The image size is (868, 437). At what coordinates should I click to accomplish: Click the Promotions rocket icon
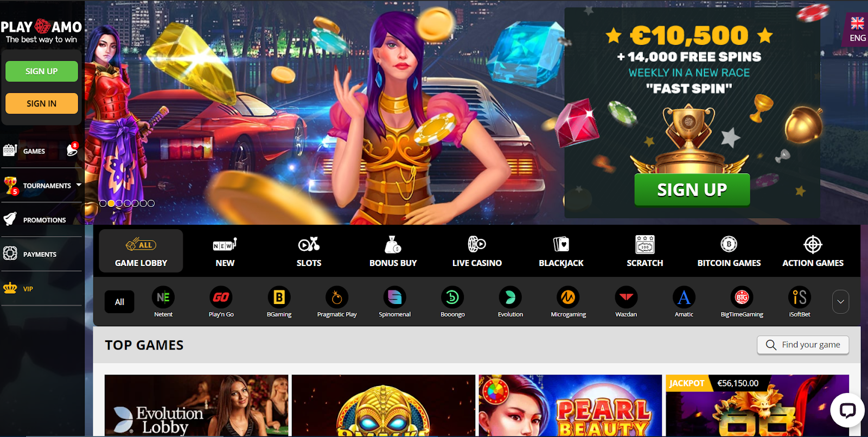(x=10, y=219)
